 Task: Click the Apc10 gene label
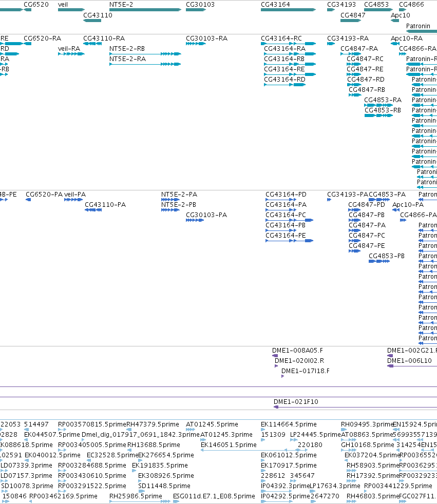401,15
